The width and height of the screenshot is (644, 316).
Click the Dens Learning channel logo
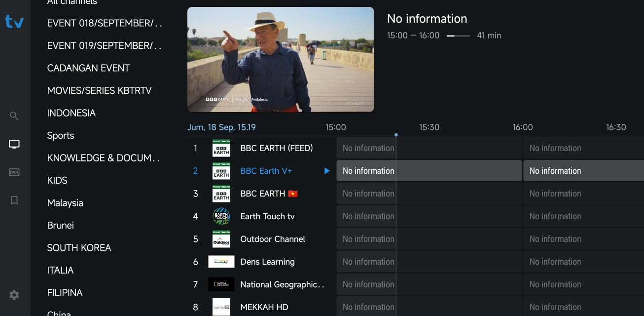[221, 262]
